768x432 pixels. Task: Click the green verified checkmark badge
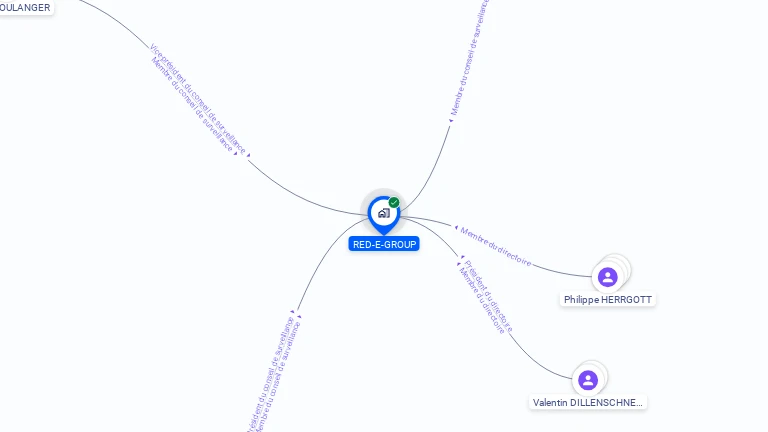[394, 202]
